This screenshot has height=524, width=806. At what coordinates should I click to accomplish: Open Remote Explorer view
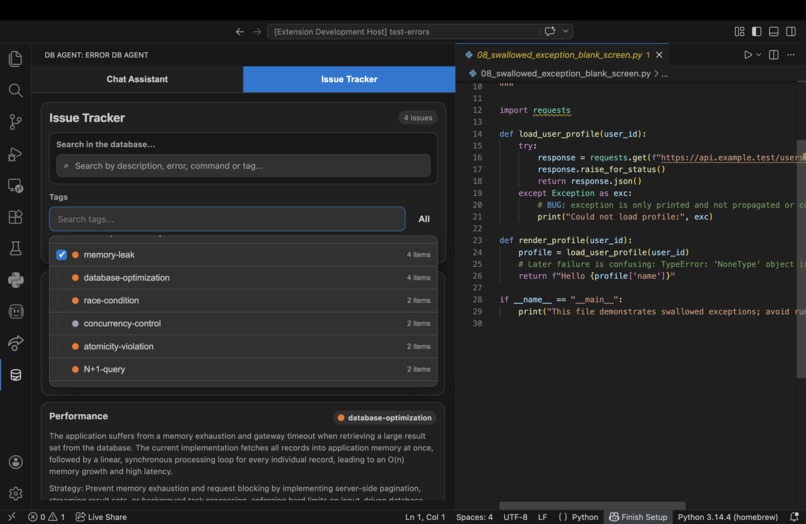click(15, 185)
